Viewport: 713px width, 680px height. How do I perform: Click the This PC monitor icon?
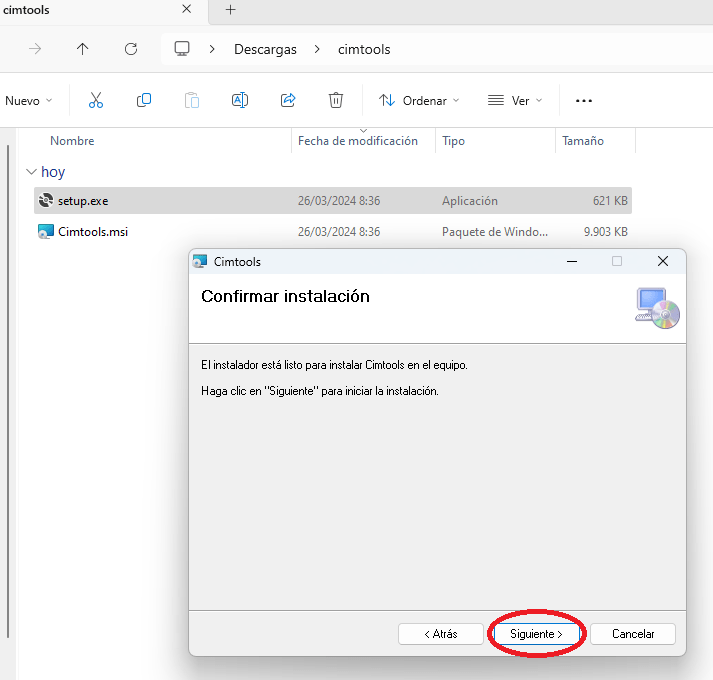click(182, 48)
